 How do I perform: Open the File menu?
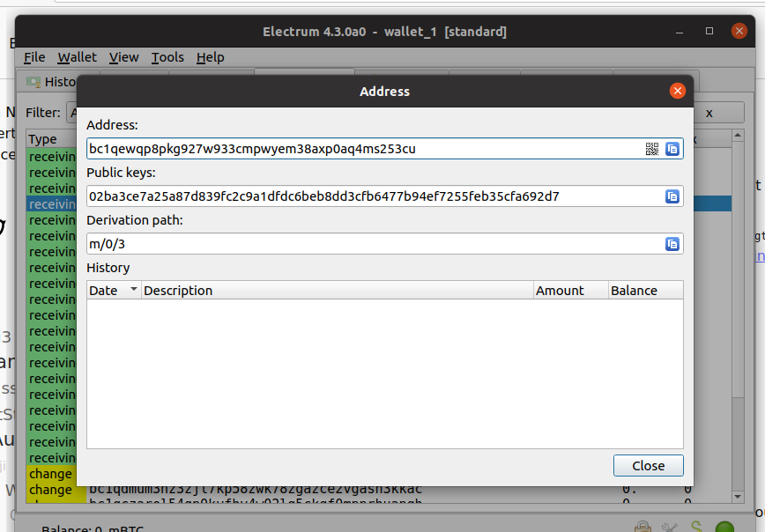point(33,57)
